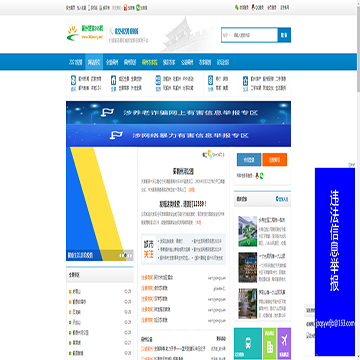This screenshot has height=360, width=360.
Task: Click the colorful small logo at top of center column
Action: click(213, 155)
